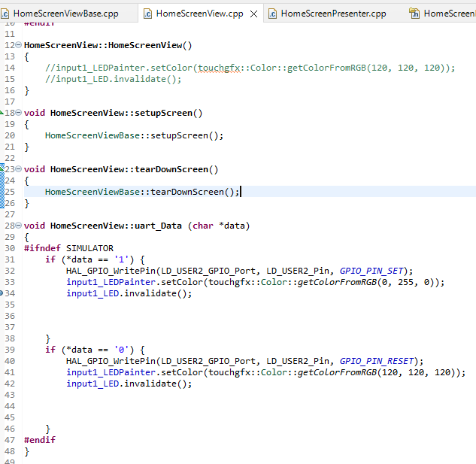Click the underlined touchgfx word on line 14
Viewport: 476px width, 464px height.
point(219,68)
